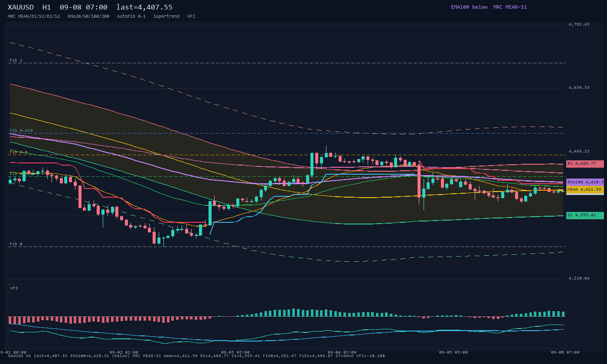Click the "Fib 0.5" level label
The image size is (607, 364).
point(19,152)
